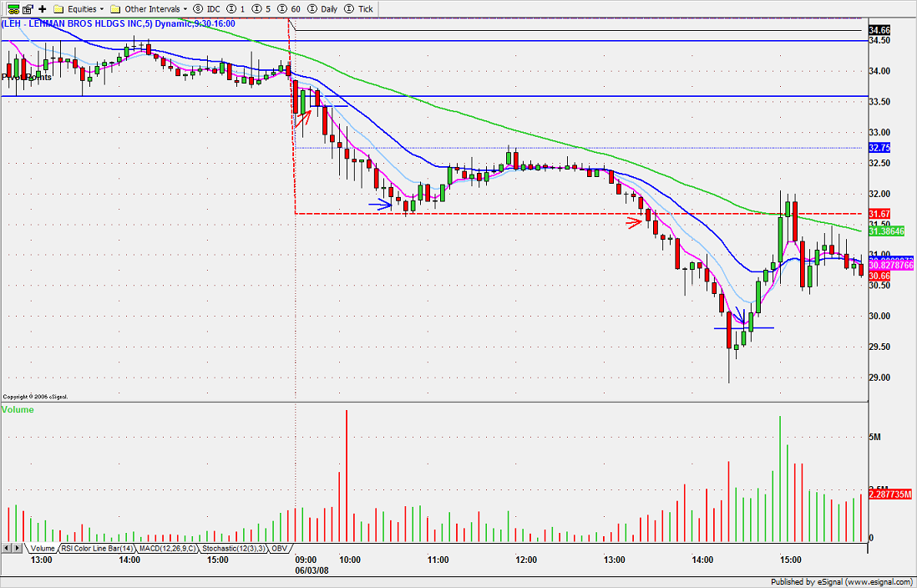Click the magenta 30.8278766 average value
Viewport: 917px width, 588px height.
coord(891,265)
